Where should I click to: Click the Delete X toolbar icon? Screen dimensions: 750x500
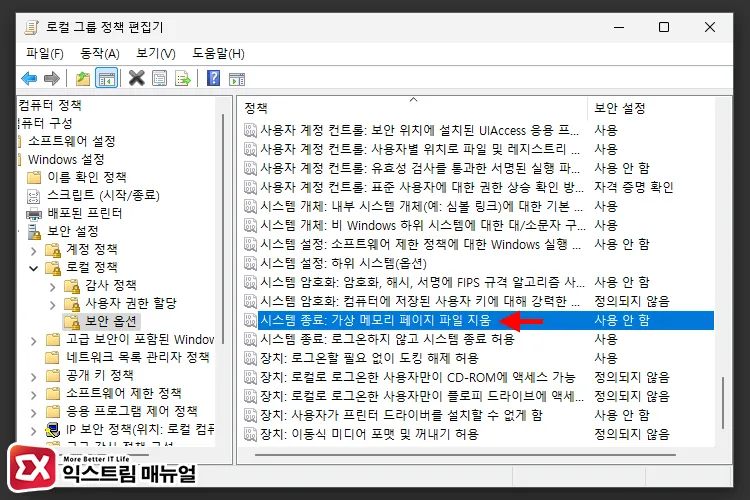click(x=136, y=78)
